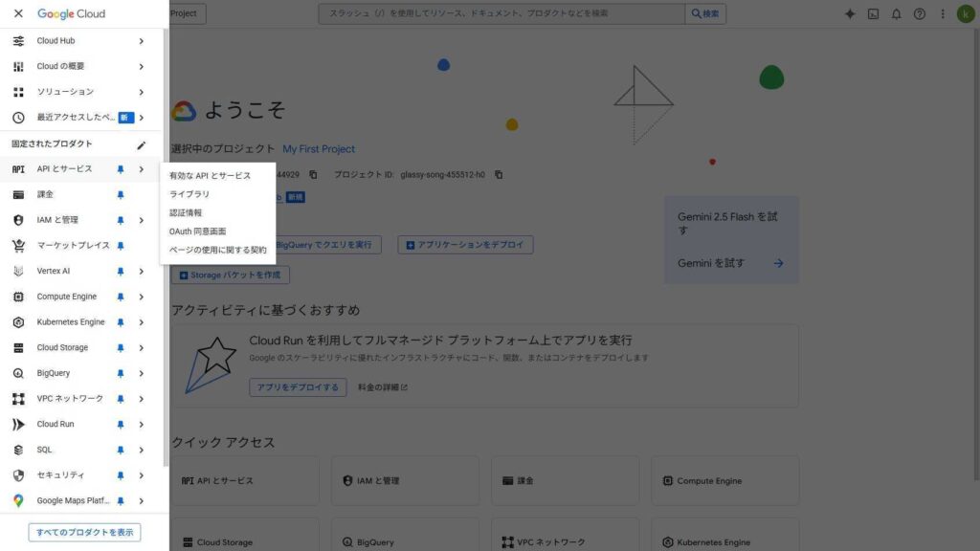Viewport: 980px width, 551px height.
Task: Unpin Cloud Storage from pinned products
Action: (120, 348)
